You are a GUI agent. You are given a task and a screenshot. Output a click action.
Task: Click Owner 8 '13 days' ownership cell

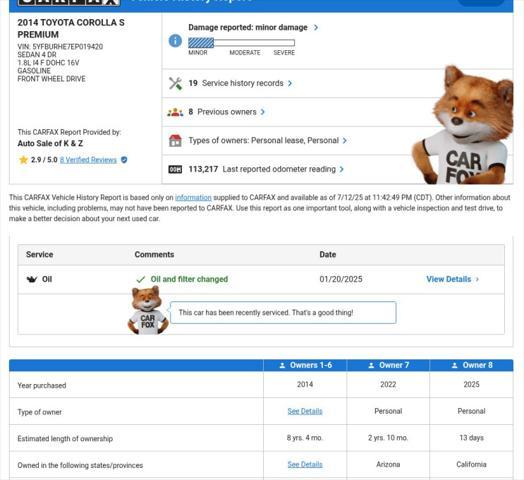471,438
